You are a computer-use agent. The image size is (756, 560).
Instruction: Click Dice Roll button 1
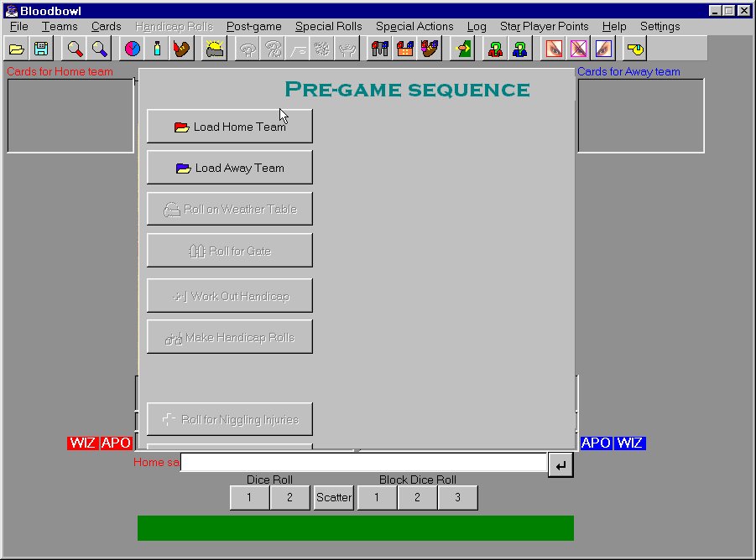coord(249,497)
